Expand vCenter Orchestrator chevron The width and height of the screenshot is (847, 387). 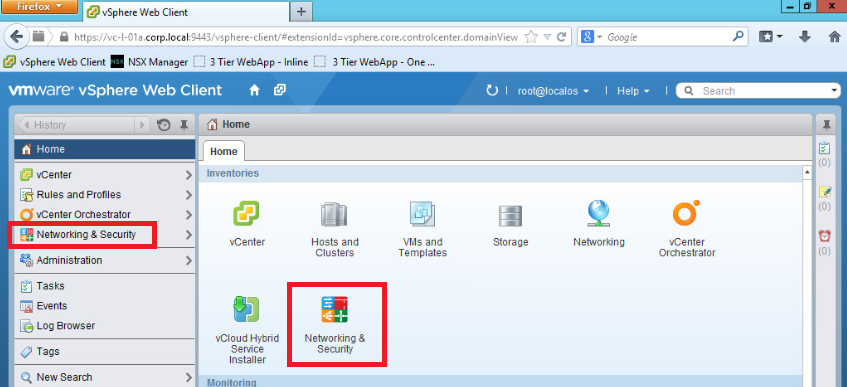click(x=189, y=215)
